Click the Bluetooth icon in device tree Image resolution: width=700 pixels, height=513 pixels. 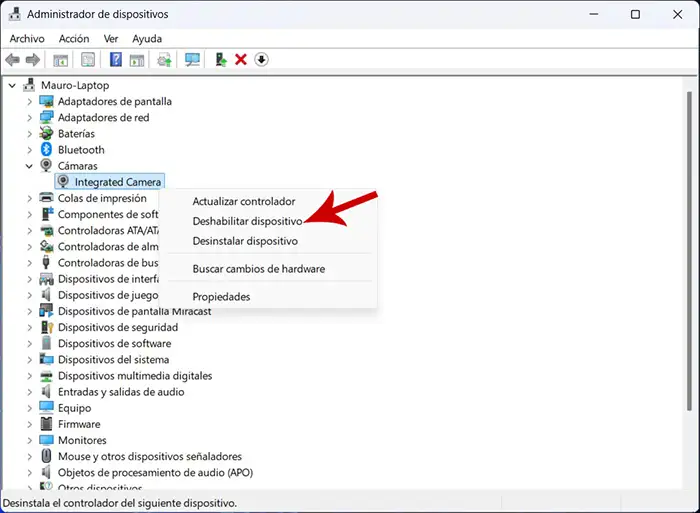[x=46, y=150]
